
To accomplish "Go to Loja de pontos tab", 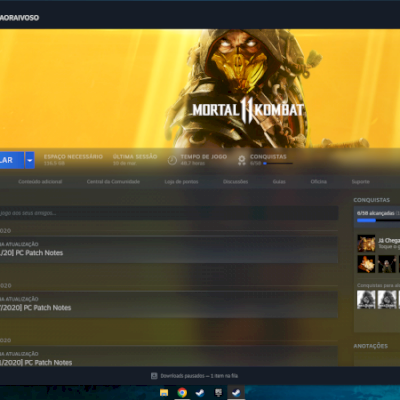I will pyautogui.click(x=181, y=182).
